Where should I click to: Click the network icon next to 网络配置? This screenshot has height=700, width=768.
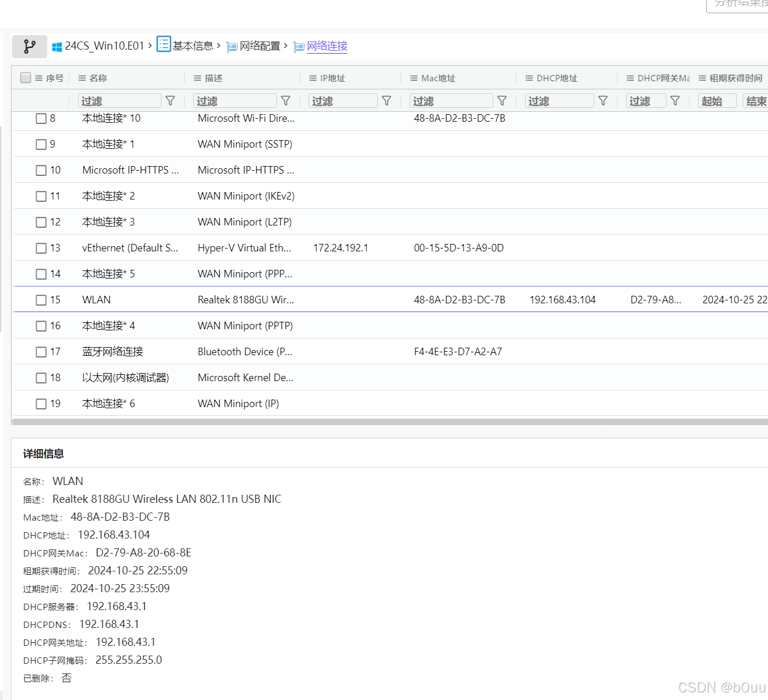click(232, 47)
